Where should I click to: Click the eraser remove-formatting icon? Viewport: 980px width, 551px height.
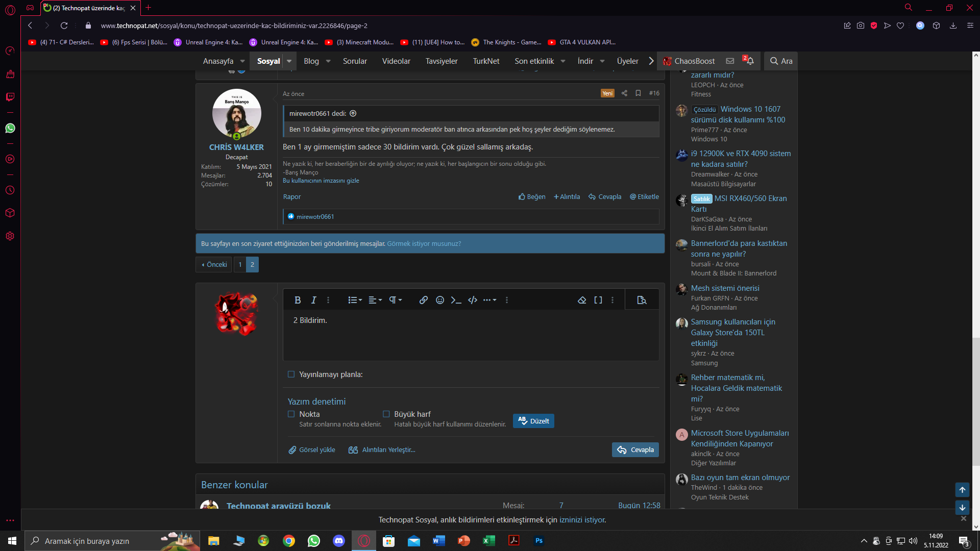[x=581, y=300]
